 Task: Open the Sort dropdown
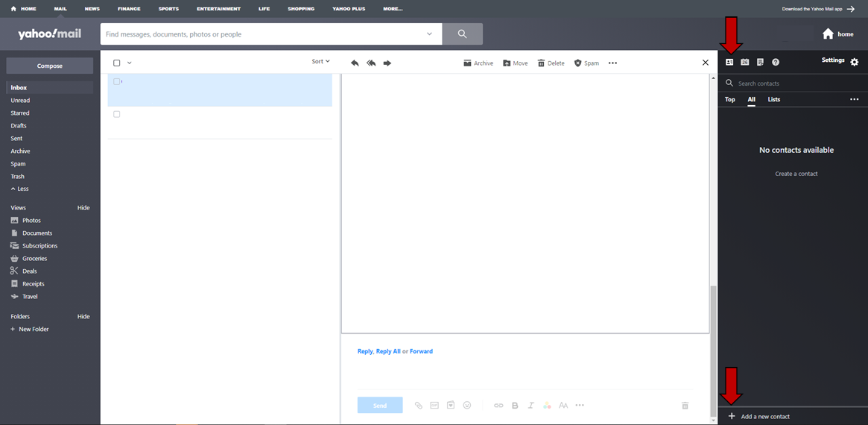pyautogui.click(x=320, y=62)
